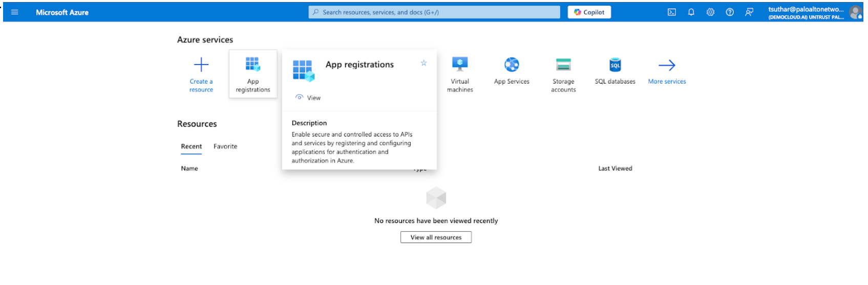
Task: Click the Resources heading
Action: tap(197, 124)
